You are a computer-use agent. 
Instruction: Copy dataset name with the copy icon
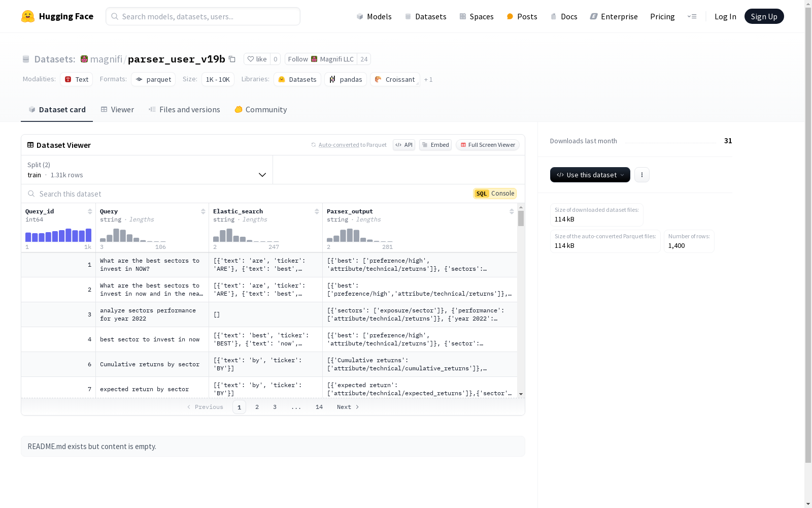click(232, 59)
